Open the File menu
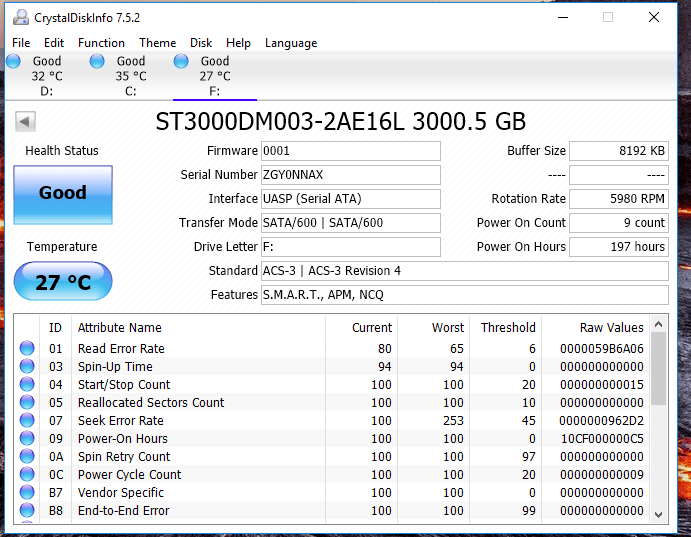The height and width of the screenshot is (537, 691). click(21, 43)
